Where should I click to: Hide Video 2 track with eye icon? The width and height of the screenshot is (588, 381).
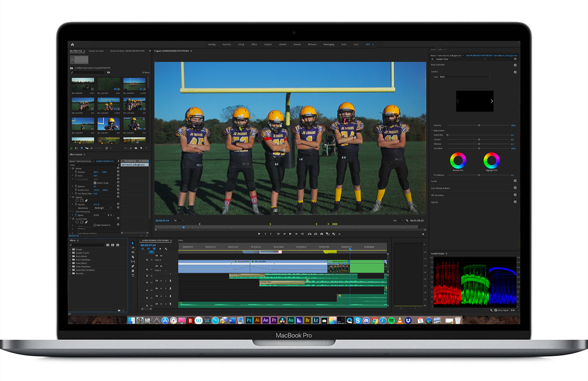161,255
